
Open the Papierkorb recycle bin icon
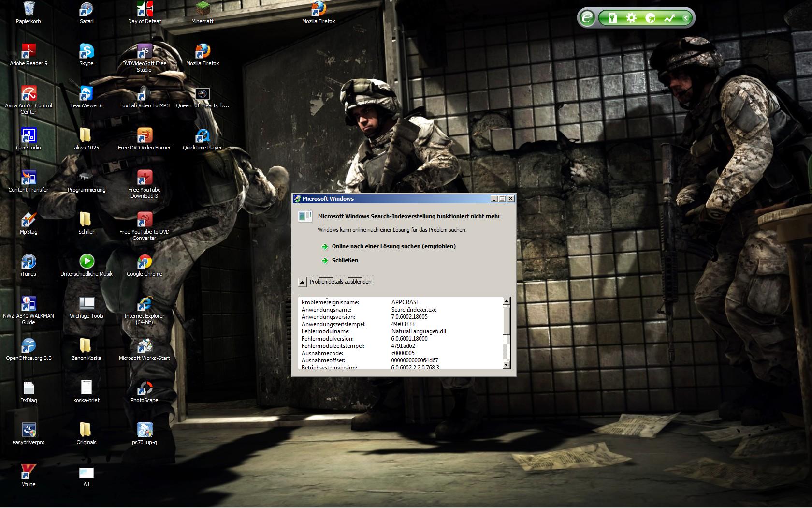pyautogui.click(x=29, y=9)
